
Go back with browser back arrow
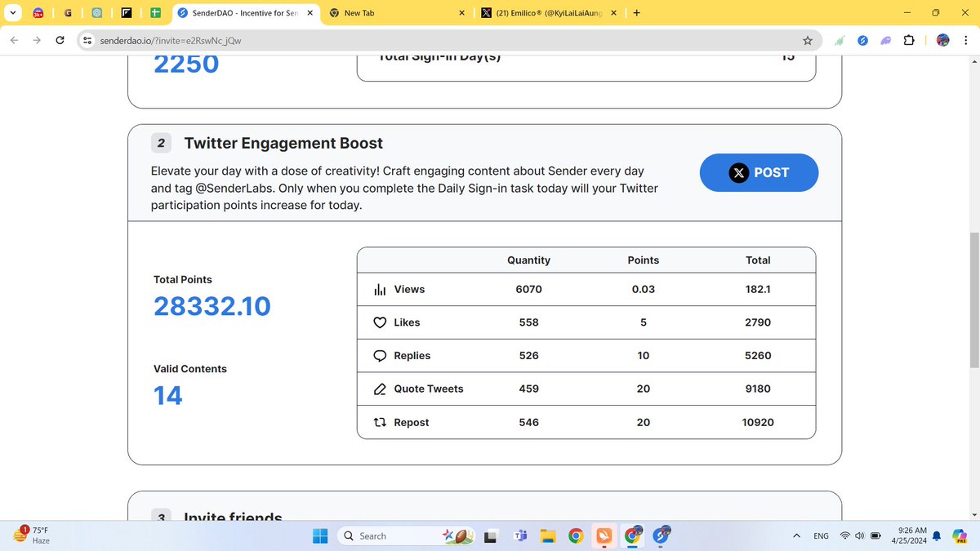[14, 41]
